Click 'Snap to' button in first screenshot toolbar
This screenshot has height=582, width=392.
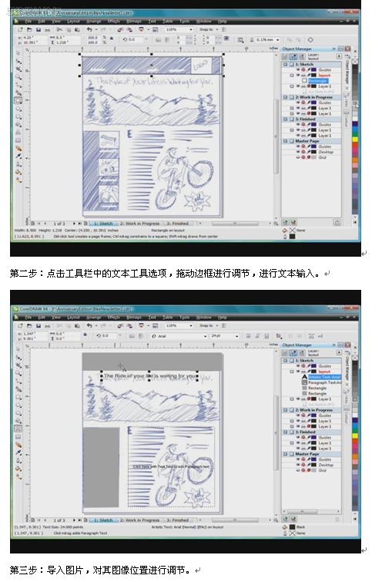pyautogui.click(x=209, y=29)
